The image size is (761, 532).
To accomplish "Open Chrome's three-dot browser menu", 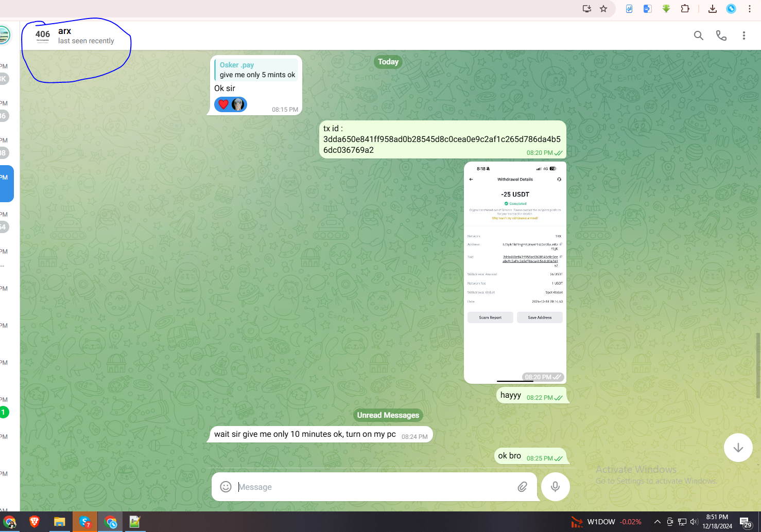I will (750, 9).
